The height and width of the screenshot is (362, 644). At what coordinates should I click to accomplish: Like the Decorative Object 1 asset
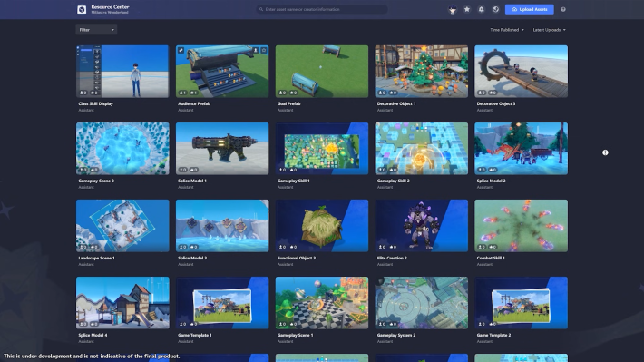(x=393, y=93)
